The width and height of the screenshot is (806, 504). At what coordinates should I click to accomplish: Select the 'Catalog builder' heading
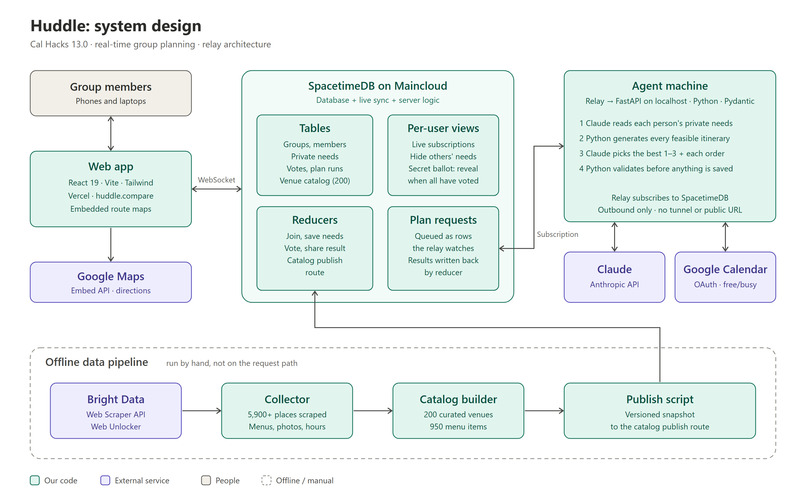coord(458,400)
